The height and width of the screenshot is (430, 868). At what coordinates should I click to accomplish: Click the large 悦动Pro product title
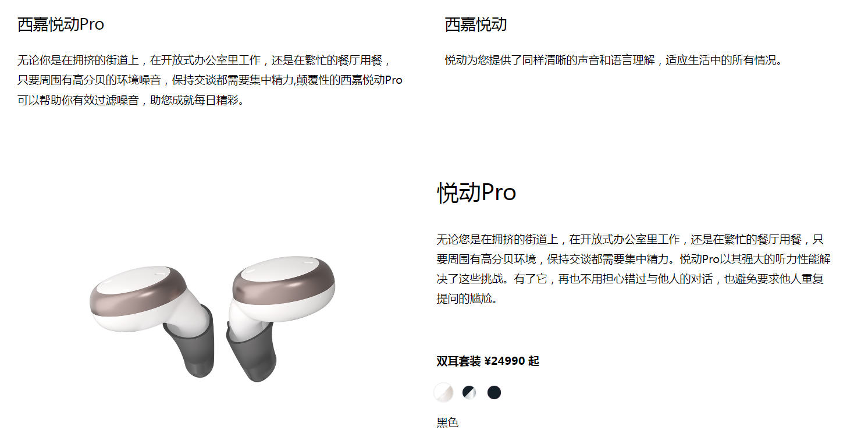pyautogui.click(x=476, y=193)
